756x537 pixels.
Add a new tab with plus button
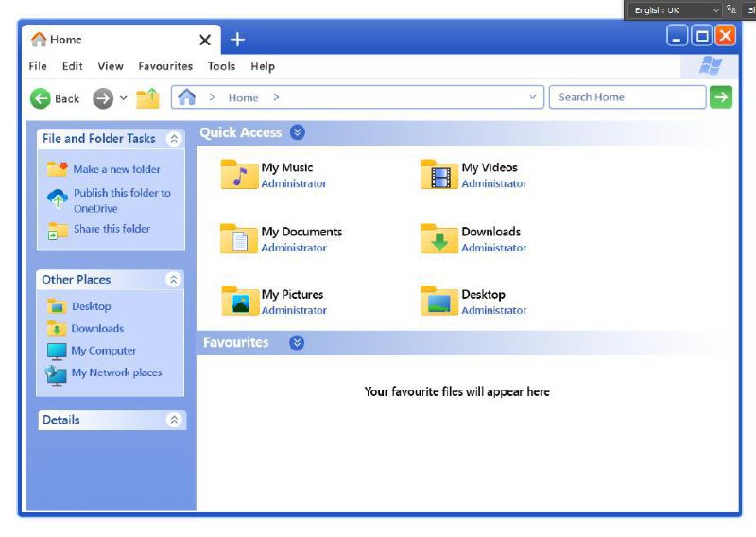(237, 40)
